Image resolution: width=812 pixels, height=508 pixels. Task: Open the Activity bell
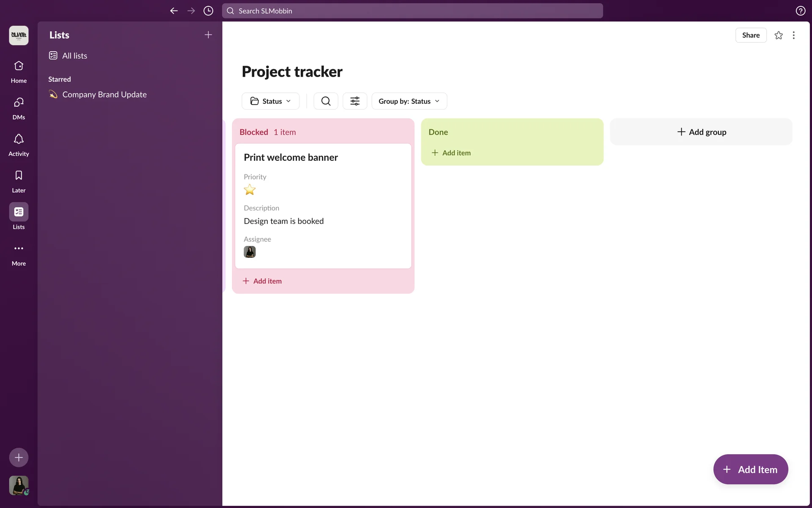tap(19, 144)
